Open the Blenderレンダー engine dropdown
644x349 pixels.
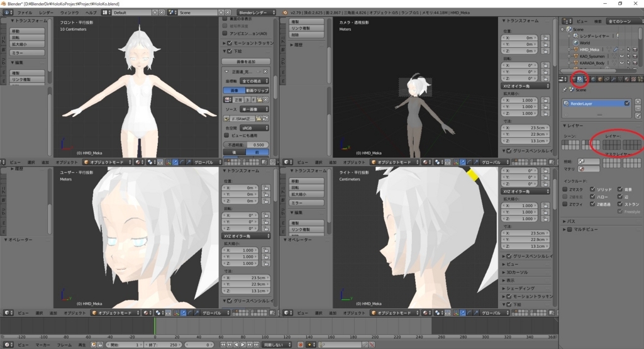pos(257,13)
